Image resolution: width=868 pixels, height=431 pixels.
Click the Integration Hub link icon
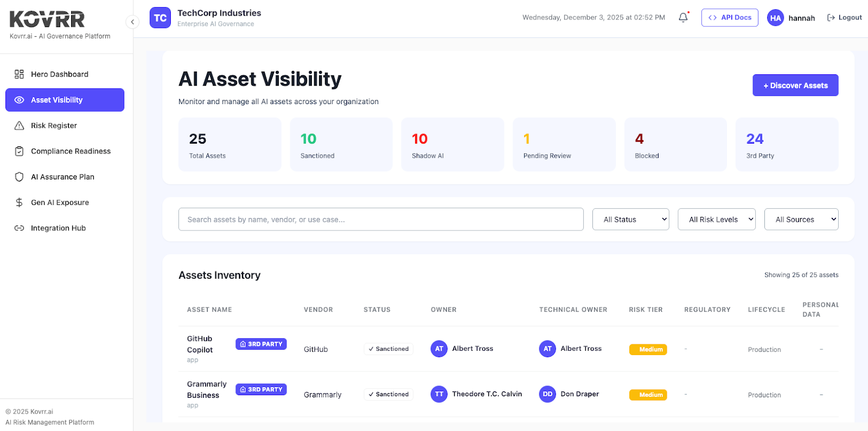click(19, 228)
